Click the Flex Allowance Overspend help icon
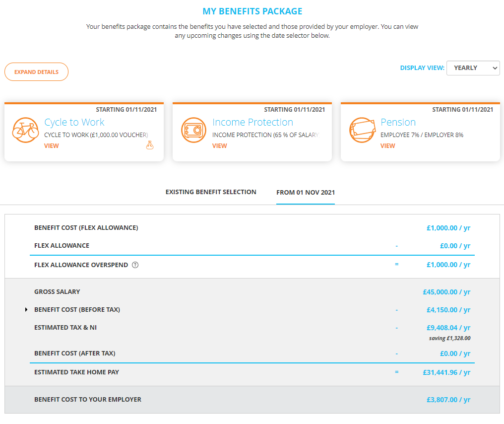The width and height of the screenshot is (504, 424). point(135,265)
